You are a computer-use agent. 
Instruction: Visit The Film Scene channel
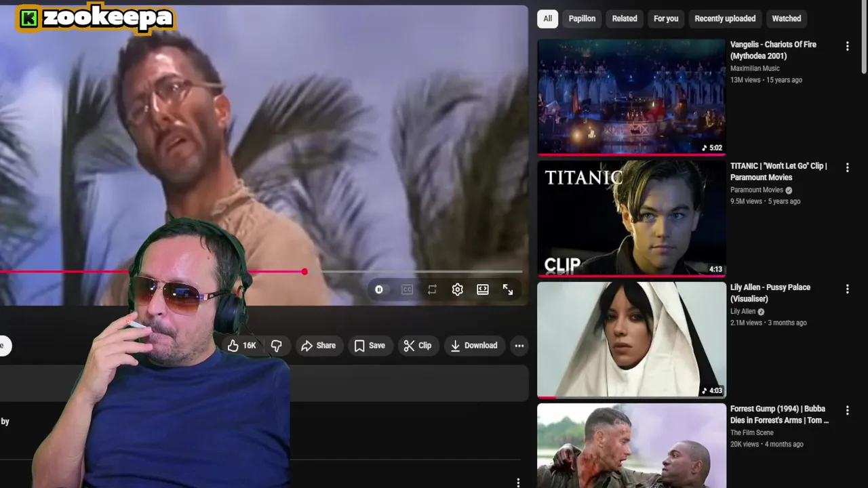(x=752, y=432)
